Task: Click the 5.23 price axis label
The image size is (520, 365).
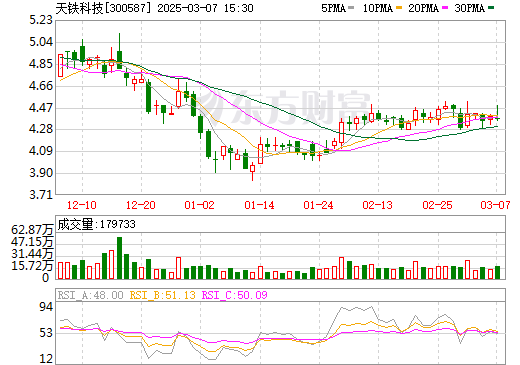Action: 41,20
